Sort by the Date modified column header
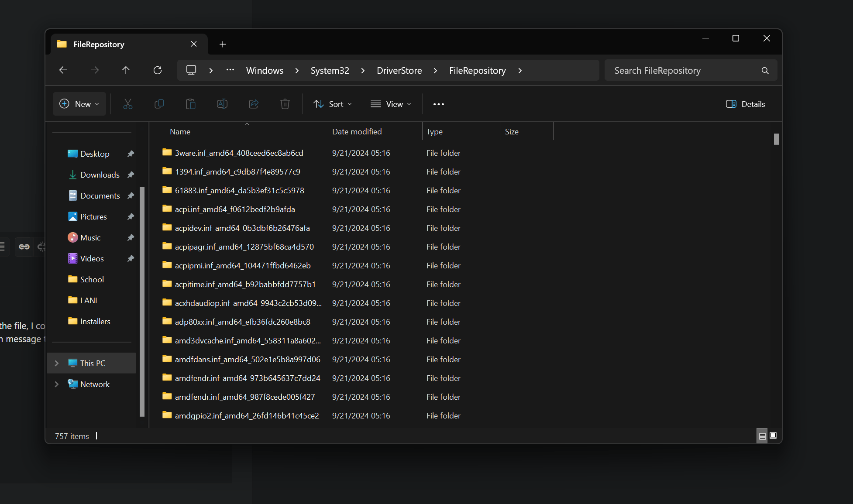The height and width of the screenshot is (504, 853). click(375, 131)
